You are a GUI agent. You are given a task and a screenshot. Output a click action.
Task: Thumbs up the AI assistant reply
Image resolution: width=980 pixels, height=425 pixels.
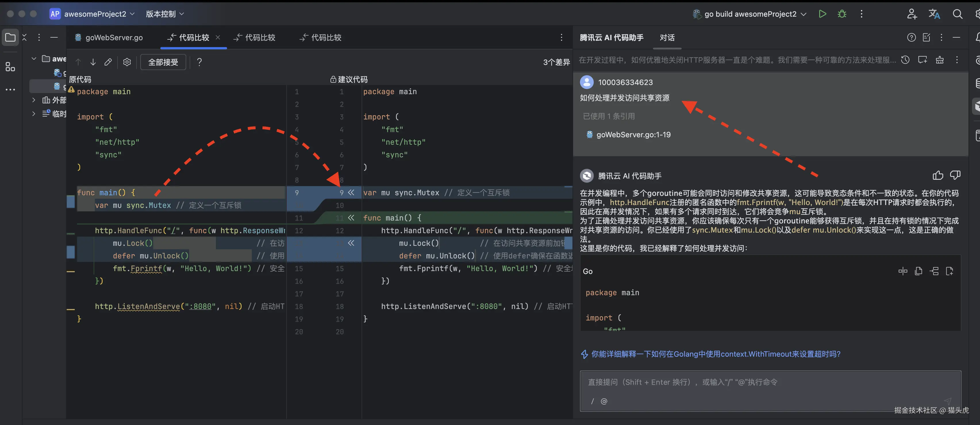[x=938, y=175]
